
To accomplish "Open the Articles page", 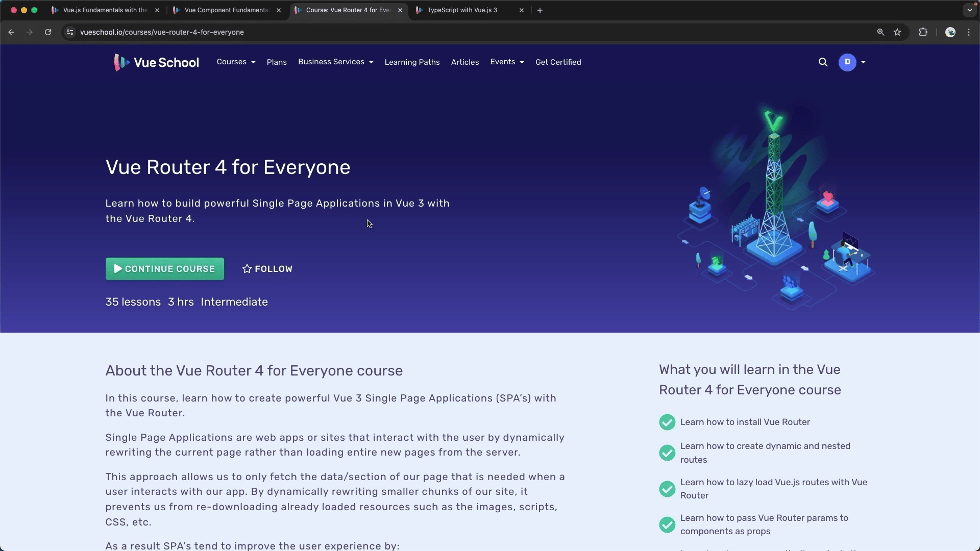I will [x=465, y=62].
